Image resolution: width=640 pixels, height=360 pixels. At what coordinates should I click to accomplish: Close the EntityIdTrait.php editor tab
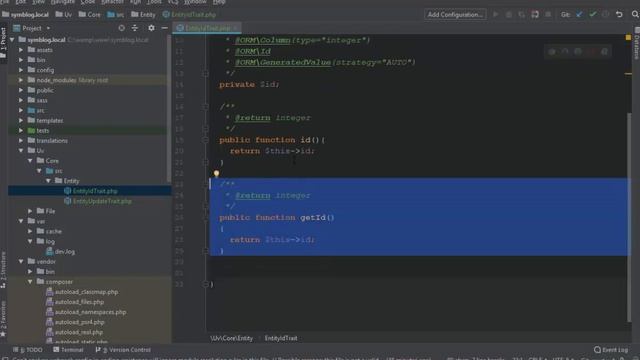(x=236, y=28)
